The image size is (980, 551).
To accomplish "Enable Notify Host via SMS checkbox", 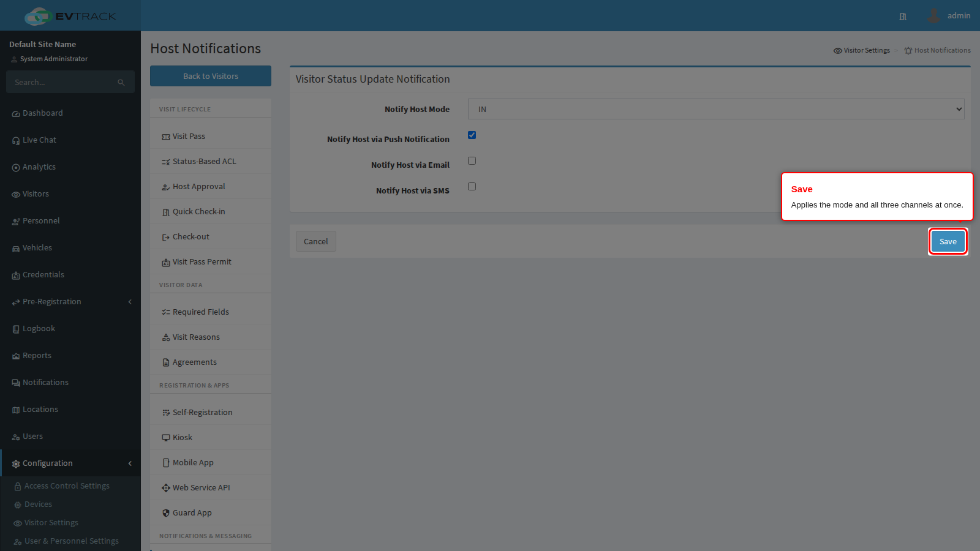I will pyautogui.click(x=472, y=187).
